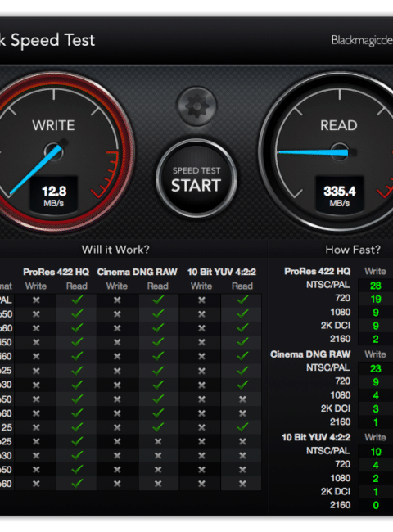
Task: Click 10 Bit YUV 1080 value 2
Action: (x=376, y=479)
